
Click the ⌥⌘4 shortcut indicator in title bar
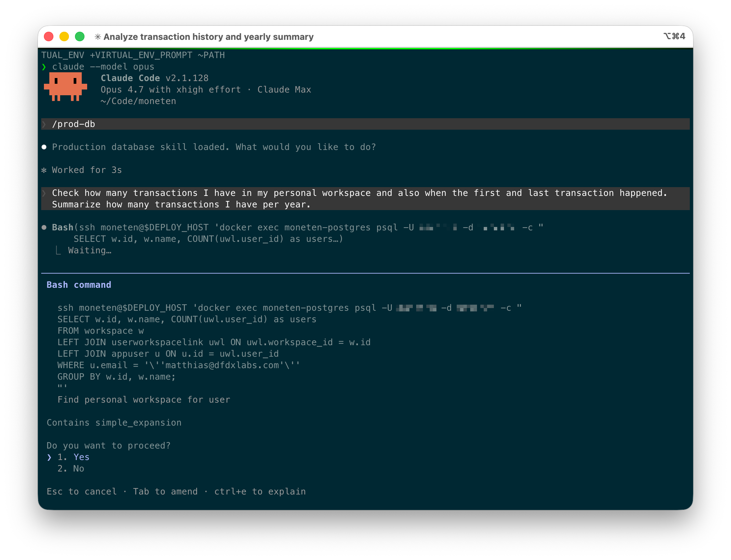click(x=674, y=36)
